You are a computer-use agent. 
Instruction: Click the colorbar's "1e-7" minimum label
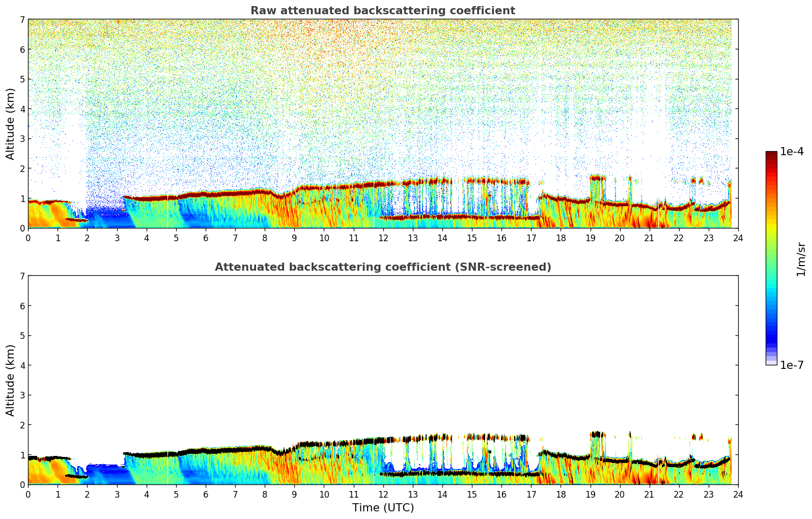(792, 365)
